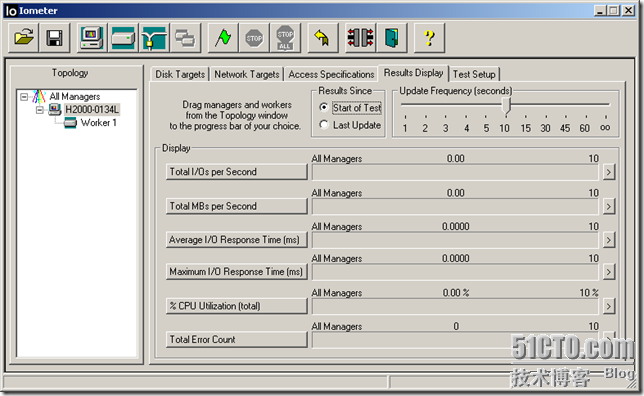Screen dimensions: 644x396
Task: Click the Total MBs per Second progress bar
Action: pos(455,207)
